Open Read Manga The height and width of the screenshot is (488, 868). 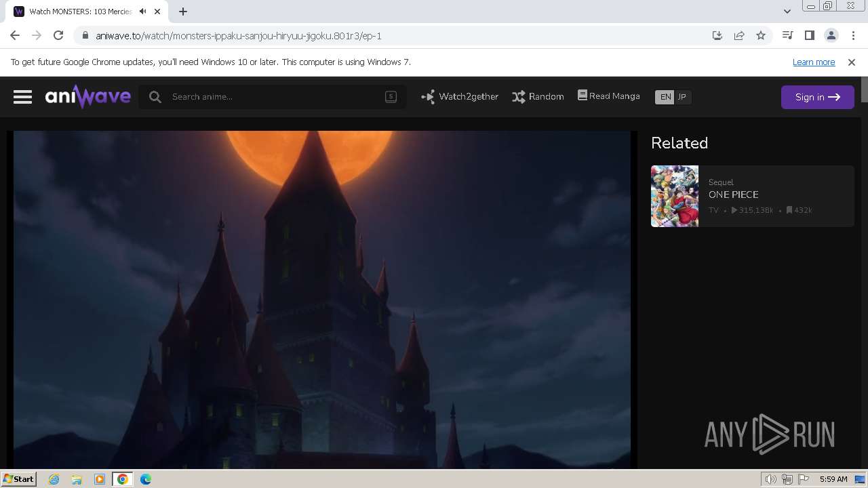(609, 96)
